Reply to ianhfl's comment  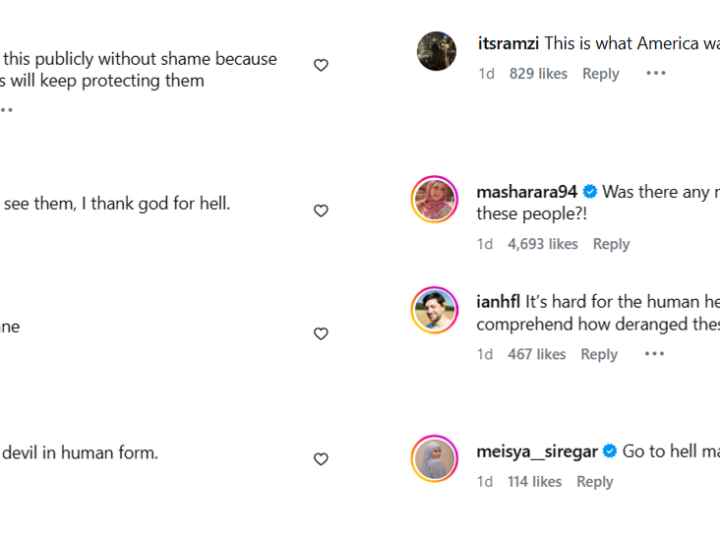pos(599,354)
